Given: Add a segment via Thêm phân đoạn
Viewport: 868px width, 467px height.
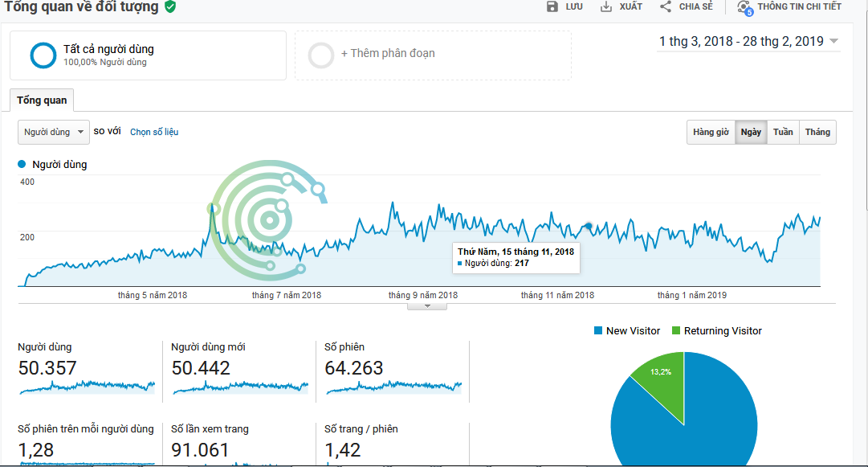Looking at the screenshot, I should click(388, 53).
